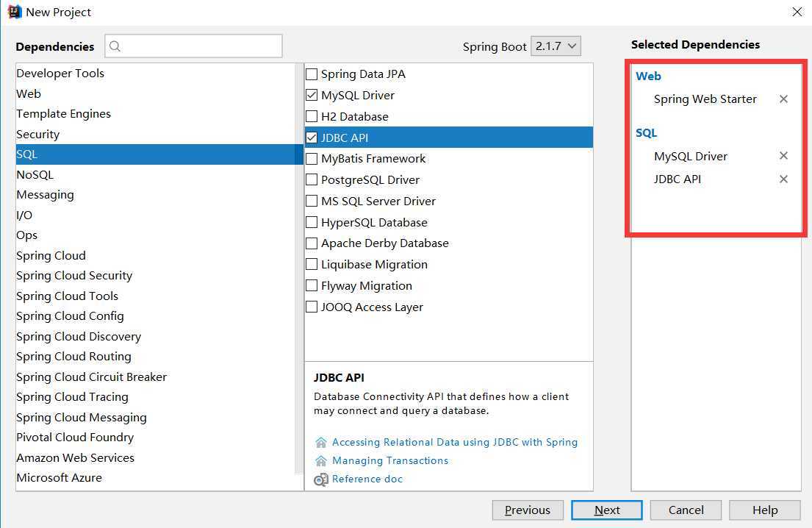
Task: Remove Spring Web Starter from selected dependencies
Action: coord(783,99)
